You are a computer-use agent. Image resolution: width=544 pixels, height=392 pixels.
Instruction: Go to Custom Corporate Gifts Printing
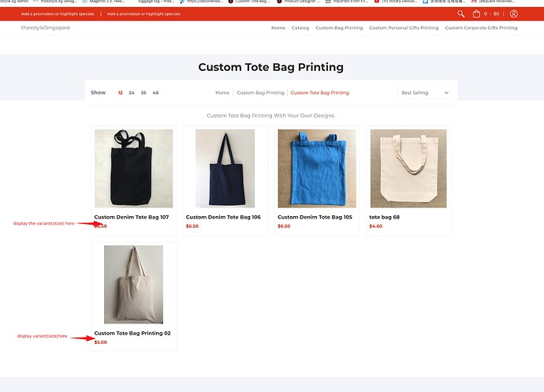tap(481, 28)
